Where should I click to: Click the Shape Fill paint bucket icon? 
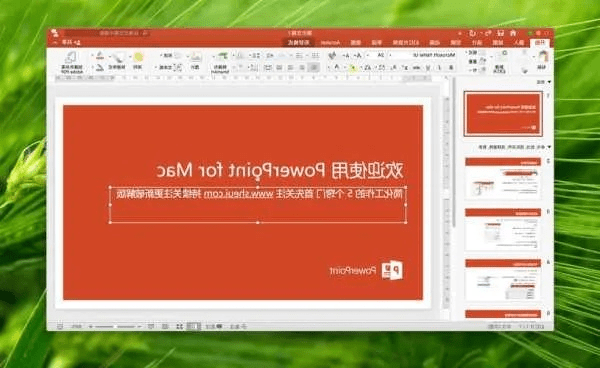point(100,55)
